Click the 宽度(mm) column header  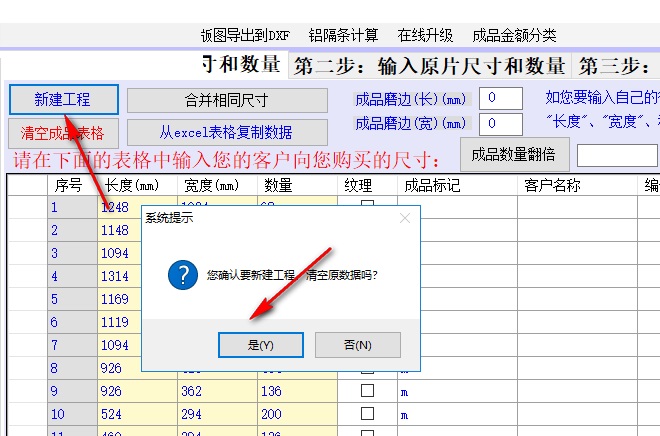[x=217, y=185]
